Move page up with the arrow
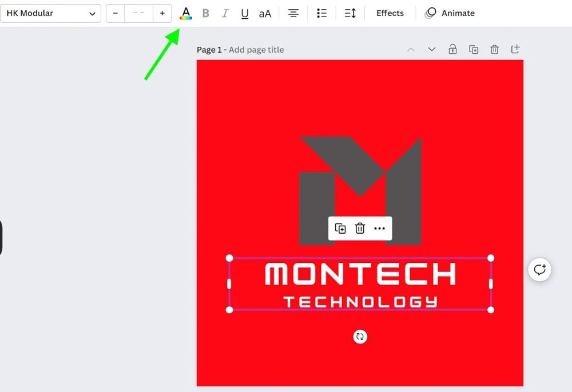Viewport: 572px width, 392px height. [x=411, y=50]
